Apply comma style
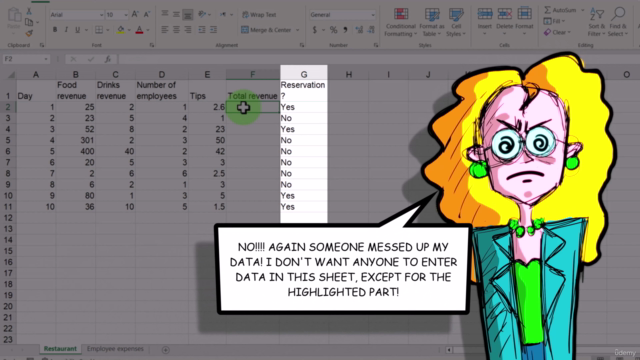Image resolution: width=640 pixels, height=360 pixels. tap(345, 30)
